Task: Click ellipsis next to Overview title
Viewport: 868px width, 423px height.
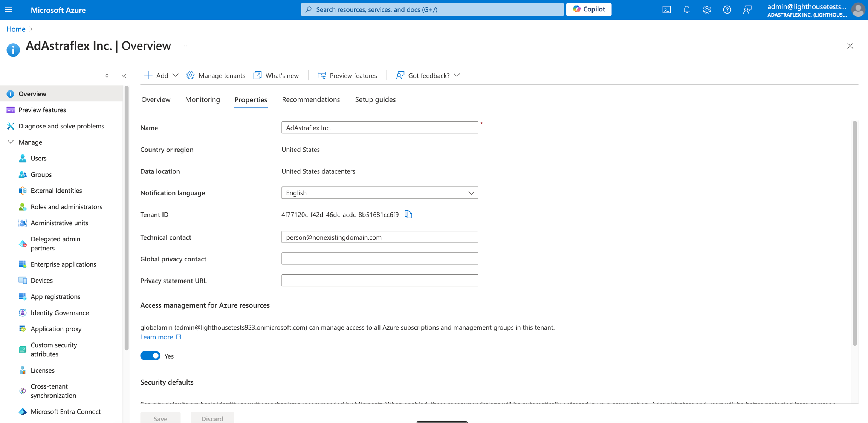Action: click(x=187, y=46)
